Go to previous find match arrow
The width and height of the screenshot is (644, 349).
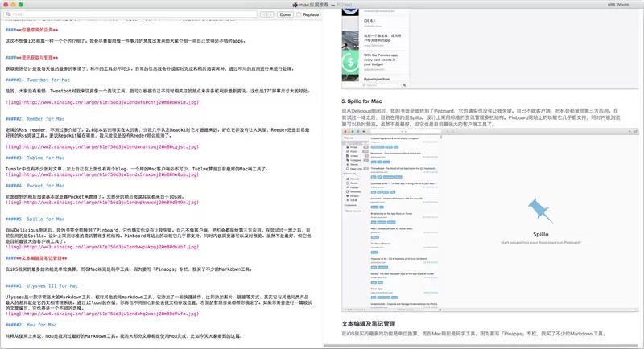point(263,14)
